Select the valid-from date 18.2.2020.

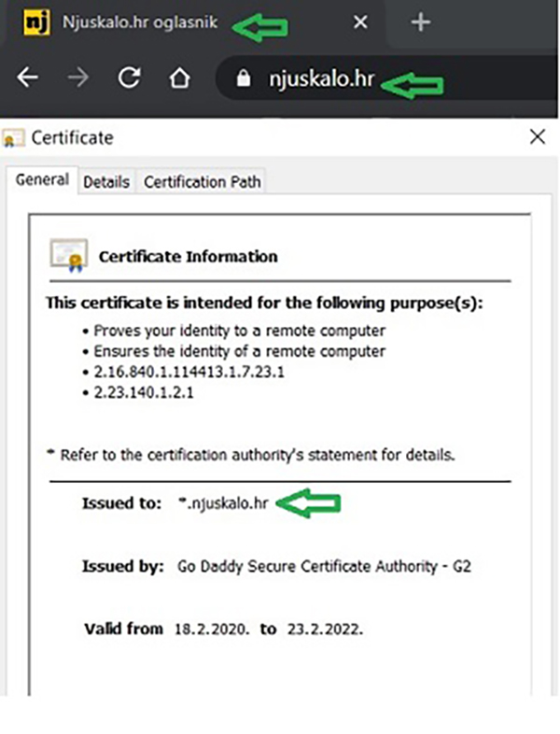point(212,629)
